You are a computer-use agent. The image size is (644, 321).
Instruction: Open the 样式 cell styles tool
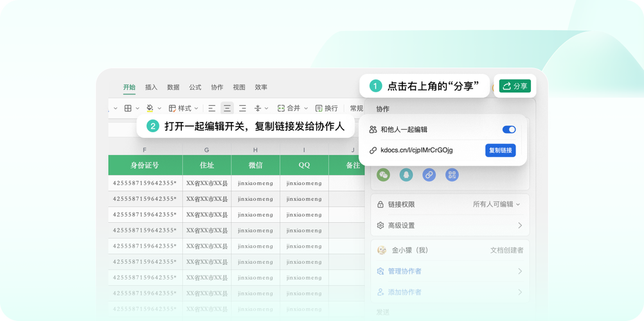click(x=181, y=108)
